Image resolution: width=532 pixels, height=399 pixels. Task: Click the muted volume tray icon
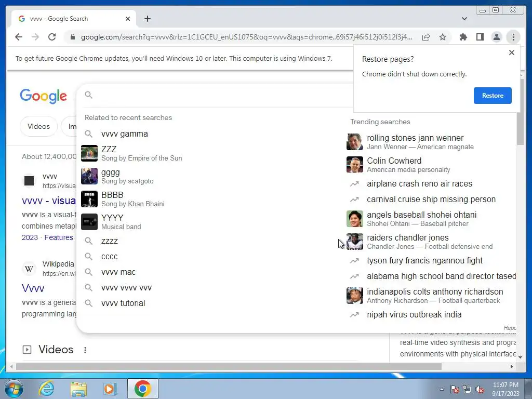(480, 390)
